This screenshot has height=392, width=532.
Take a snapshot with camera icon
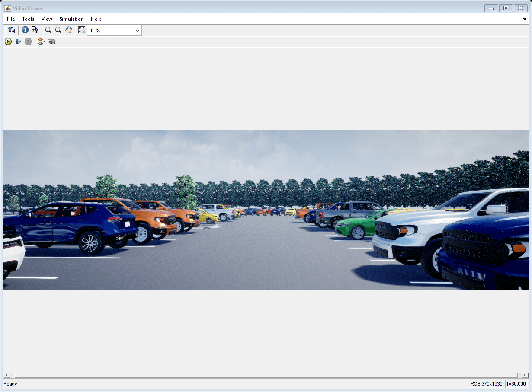pos(51,41)
